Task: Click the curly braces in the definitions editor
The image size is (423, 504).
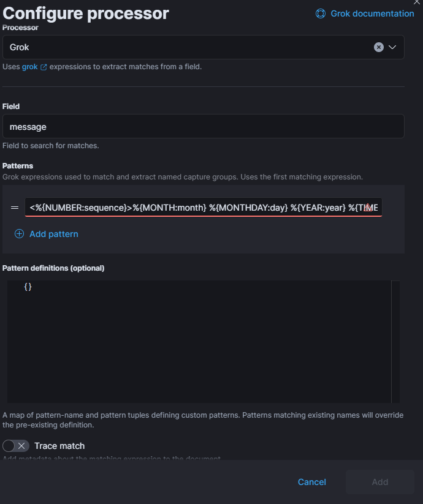Action: [28, 287]
